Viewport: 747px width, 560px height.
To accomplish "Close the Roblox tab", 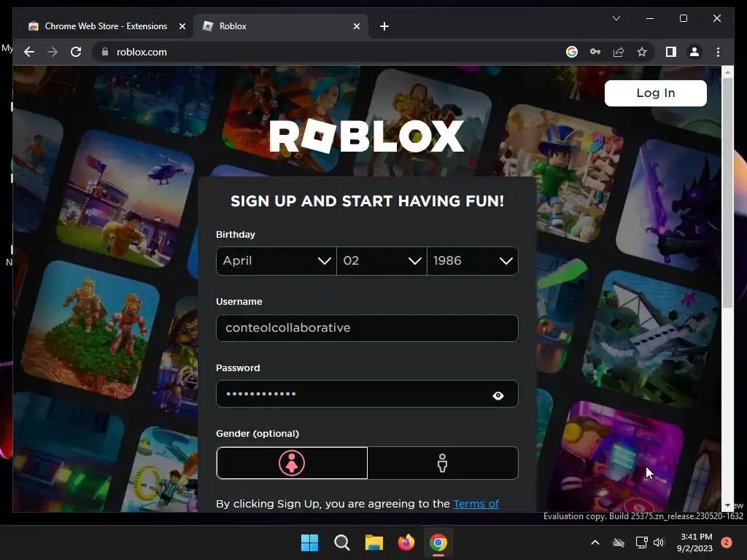I will click(356, 26).
